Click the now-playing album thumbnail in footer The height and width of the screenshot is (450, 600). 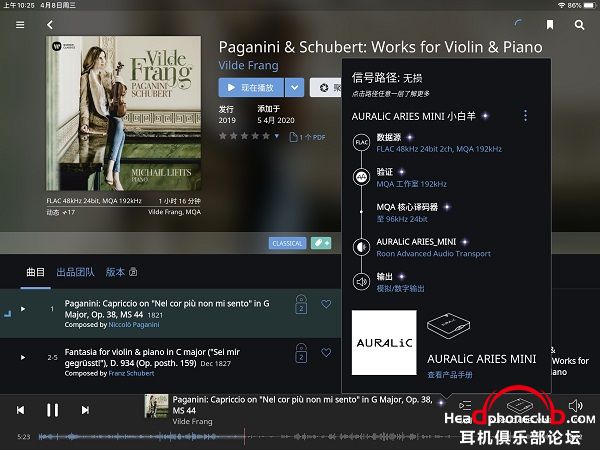(x=156, y=406)
